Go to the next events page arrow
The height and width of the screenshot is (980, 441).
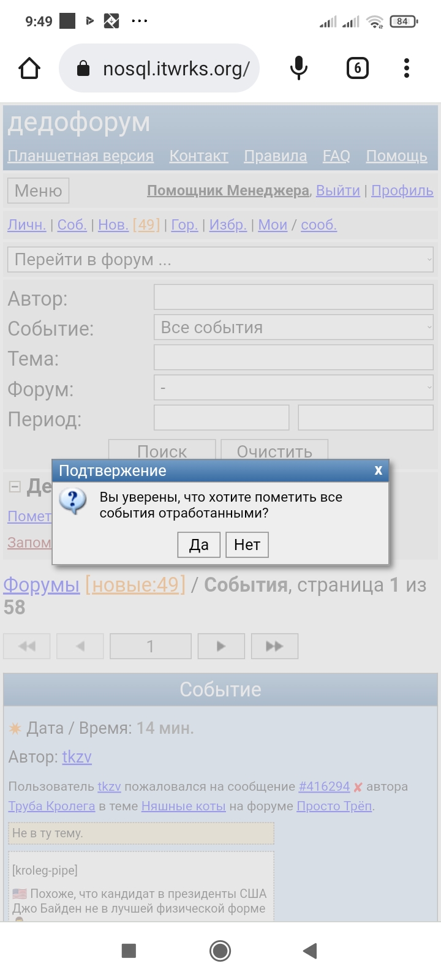coord(221,646)
